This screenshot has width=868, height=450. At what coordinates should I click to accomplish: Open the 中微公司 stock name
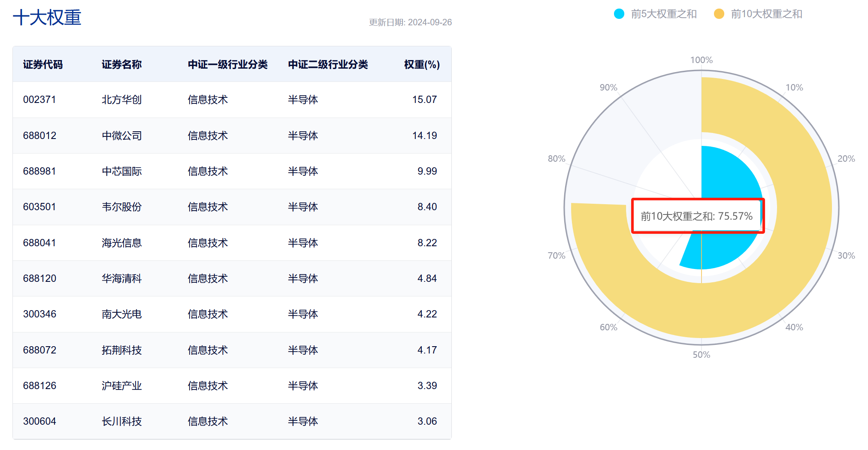click(121, 136)
